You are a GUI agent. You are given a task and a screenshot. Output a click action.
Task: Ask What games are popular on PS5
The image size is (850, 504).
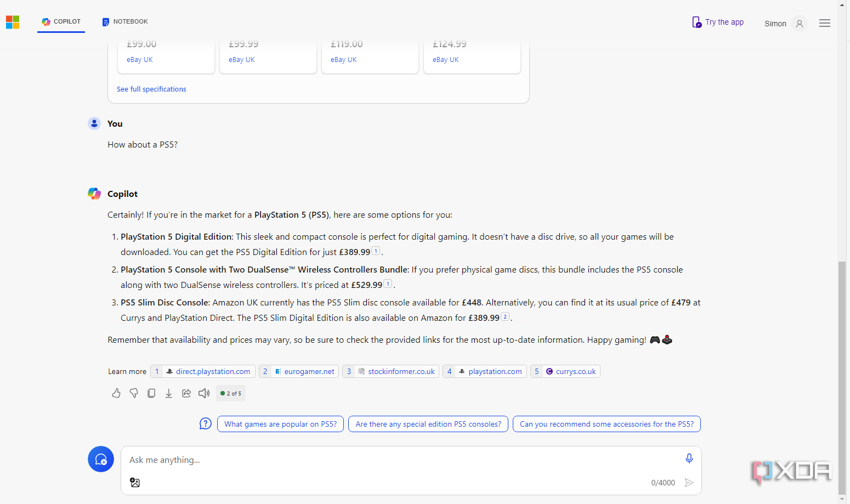(281, 424)
